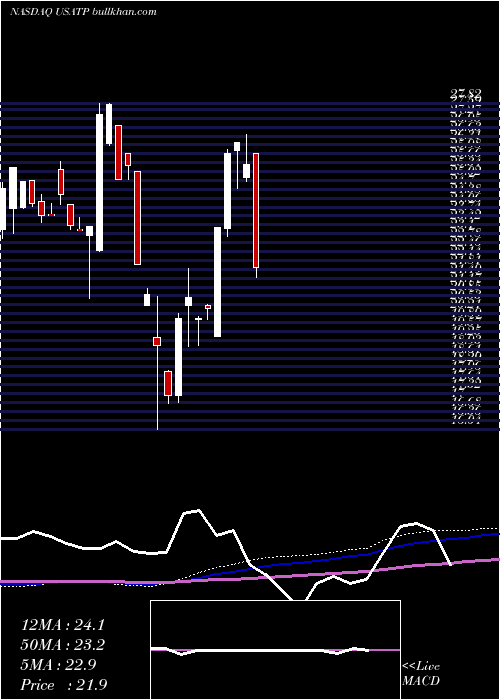Image resolution: width=500 pixels, height=700 pixels.
Task: Click the MACD inset chart box
Action: tap(275, 650)
